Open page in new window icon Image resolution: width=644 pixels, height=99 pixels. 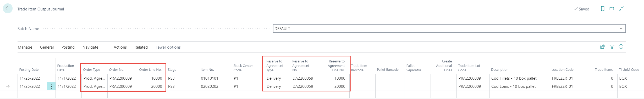pyautogui.click(x=612, y=9)
